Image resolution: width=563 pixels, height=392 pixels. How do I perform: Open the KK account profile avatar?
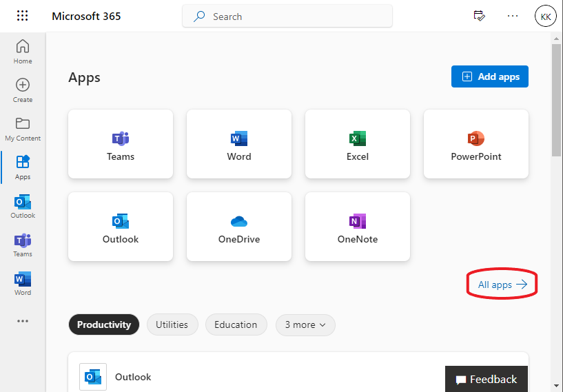pos(545,16)
